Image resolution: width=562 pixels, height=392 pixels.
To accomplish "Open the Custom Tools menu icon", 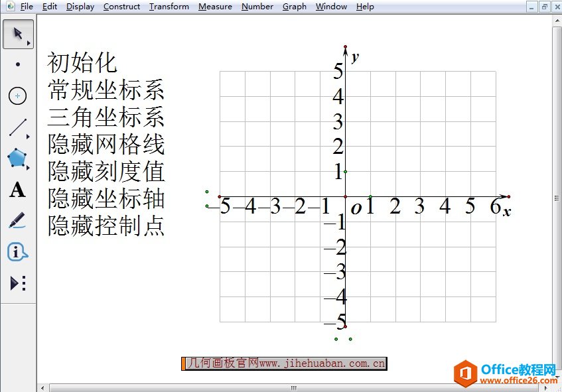I will [18, 283].
